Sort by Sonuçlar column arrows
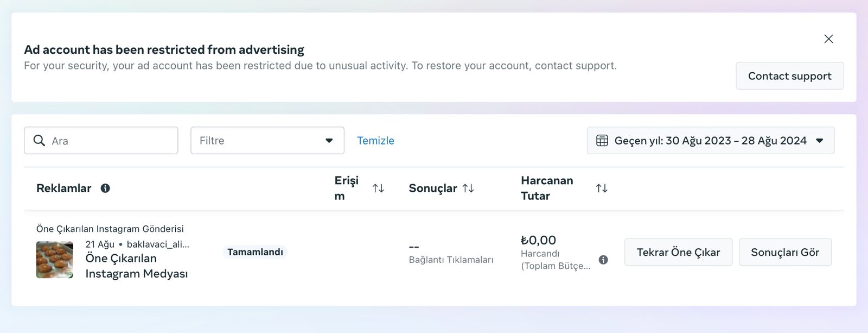The image size is (868, 333). (x=468, y=188)
